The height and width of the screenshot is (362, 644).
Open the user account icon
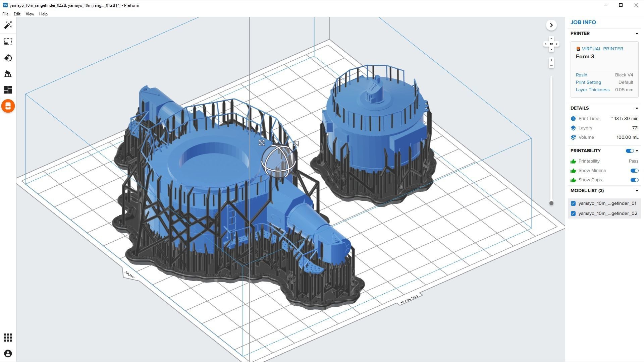[x=8, y=354]
